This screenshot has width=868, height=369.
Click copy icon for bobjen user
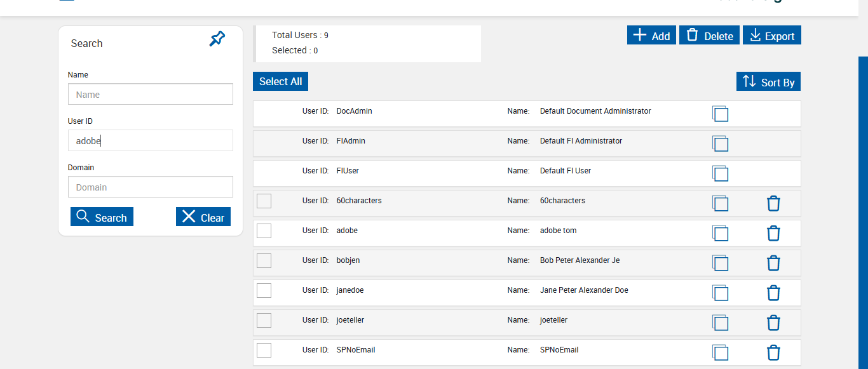click(x=720, y=263)
